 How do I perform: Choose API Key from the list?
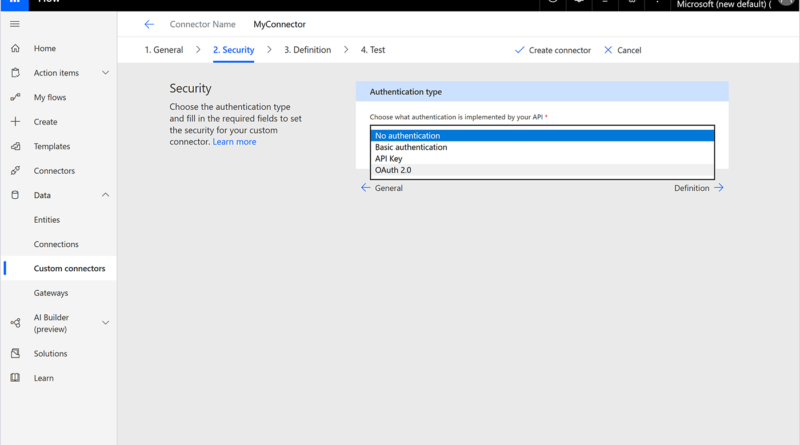542,159
